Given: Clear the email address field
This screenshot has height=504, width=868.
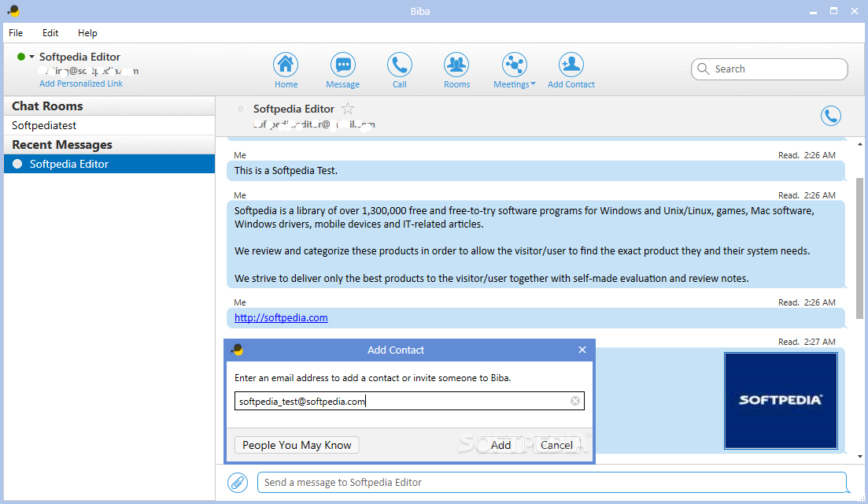Looking at the screenshot, I should click(x=575, y=401).
